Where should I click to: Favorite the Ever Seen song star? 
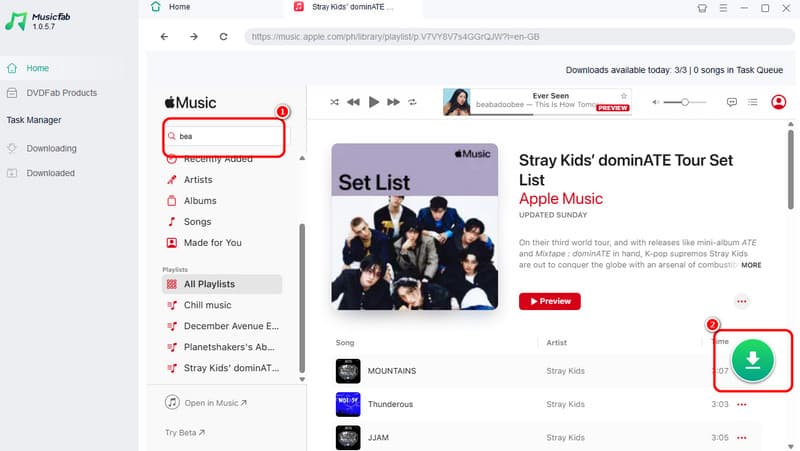[623, 96]
